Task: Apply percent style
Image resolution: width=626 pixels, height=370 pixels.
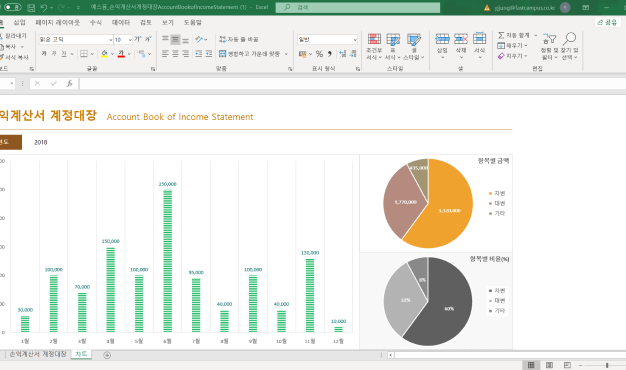Action: [x=319, y=53]
